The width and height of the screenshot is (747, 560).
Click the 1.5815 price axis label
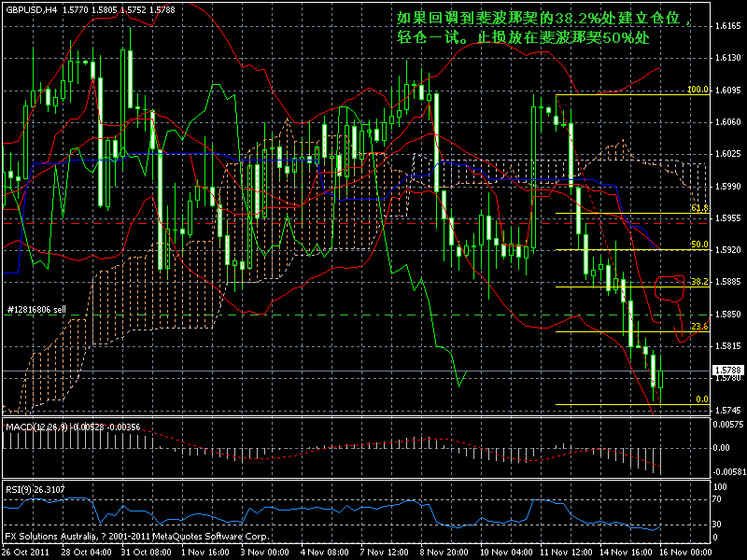[728, 346]
